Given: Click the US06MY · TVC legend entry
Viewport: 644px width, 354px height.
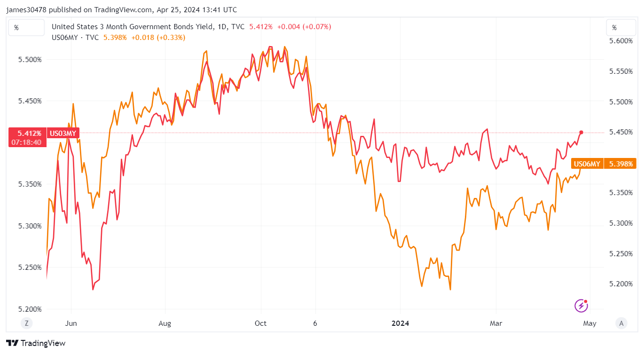Looking at the screenshot, I should (x=75, y=37).
